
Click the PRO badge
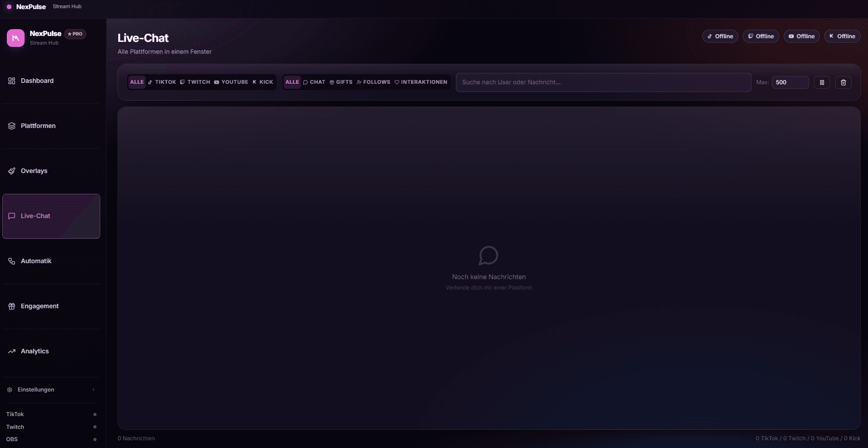pyautogui.click(x=75, y=34)
